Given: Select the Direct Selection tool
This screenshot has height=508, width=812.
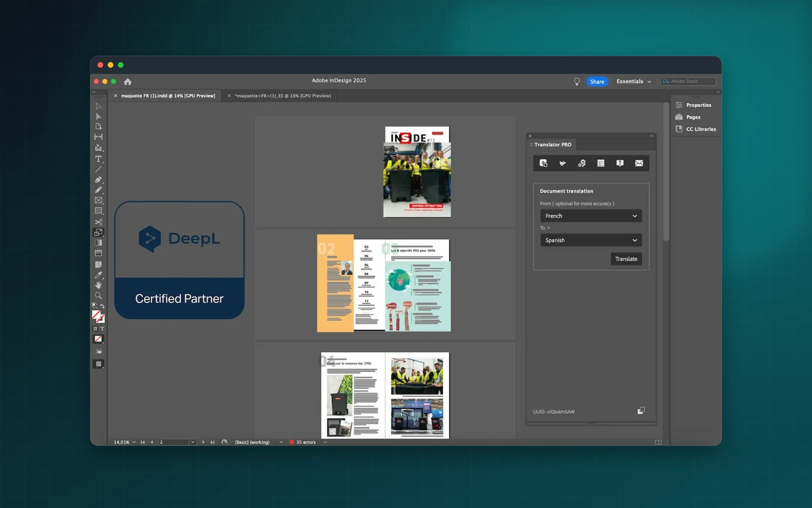Looking at the screenshot, I should tap(98, 116).
